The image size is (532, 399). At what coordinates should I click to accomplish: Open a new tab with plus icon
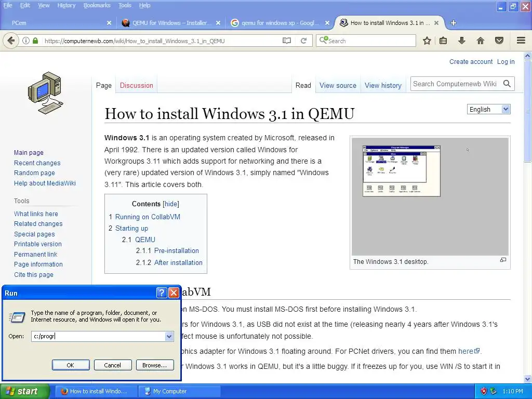coord(453,23)
